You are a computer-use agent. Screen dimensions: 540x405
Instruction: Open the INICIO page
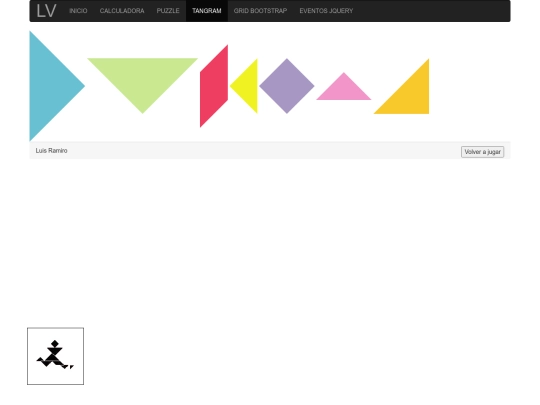click(78, 11)
